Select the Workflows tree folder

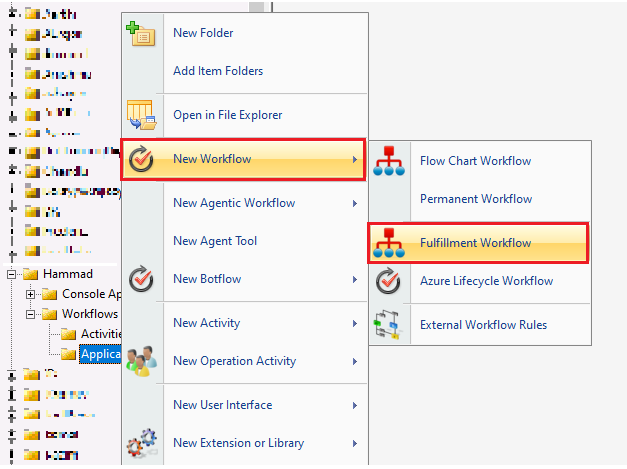[x=90, y=314]
